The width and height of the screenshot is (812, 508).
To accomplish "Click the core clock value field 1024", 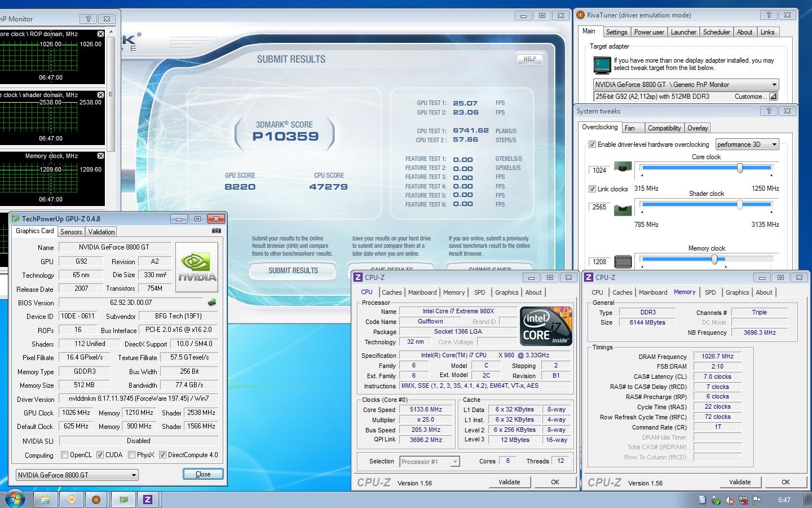I will 599,170.
